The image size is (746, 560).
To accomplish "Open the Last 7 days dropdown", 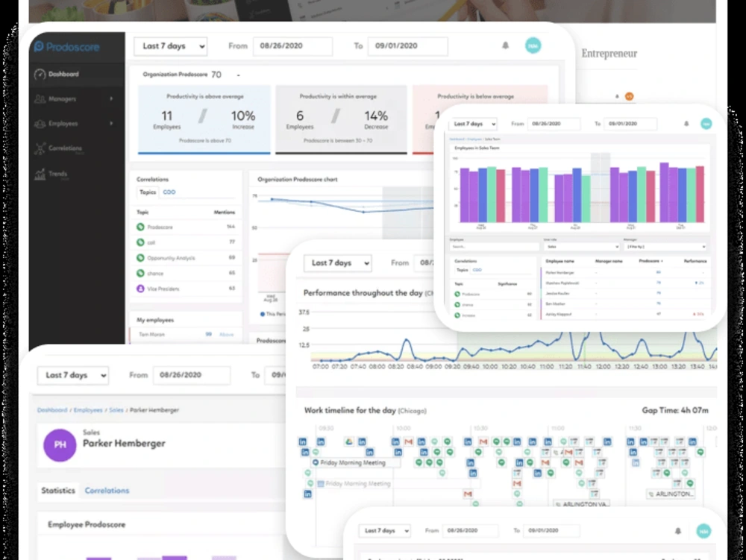I will [x=170, y=46].
